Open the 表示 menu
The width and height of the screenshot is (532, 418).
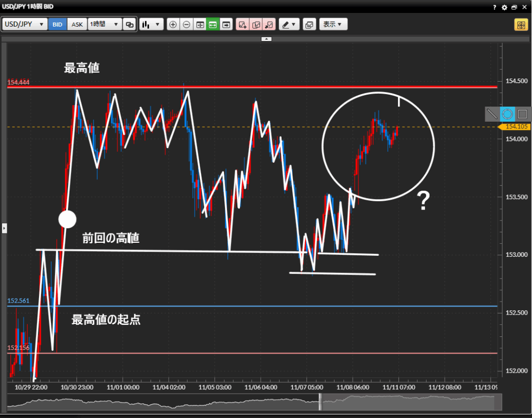click(x=333, y=24)
